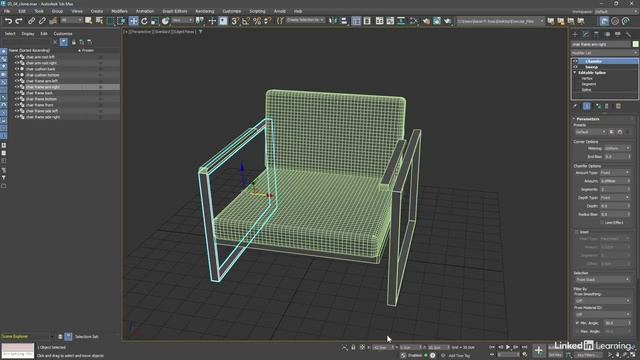
Task: Open Select by Name dialog icon
Action: point(99,21)
